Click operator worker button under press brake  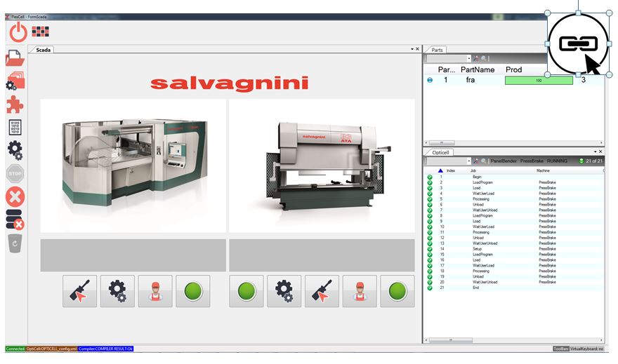tap(360, 291)
